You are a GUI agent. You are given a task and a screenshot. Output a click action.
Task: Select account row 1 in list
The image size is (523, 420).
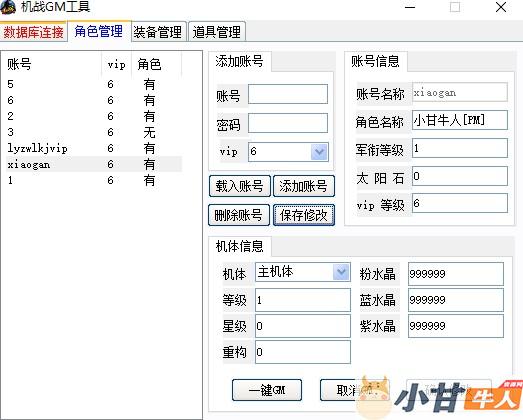tap(94, 180)
